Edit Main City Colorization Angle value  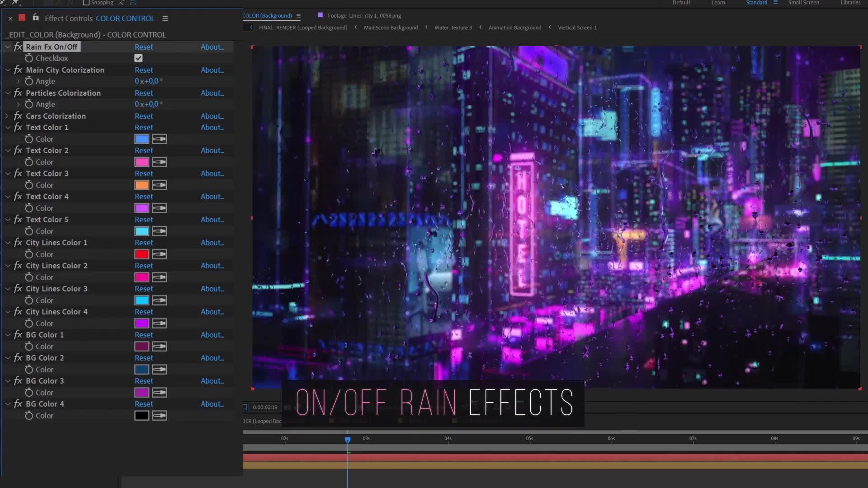point(148,81)
